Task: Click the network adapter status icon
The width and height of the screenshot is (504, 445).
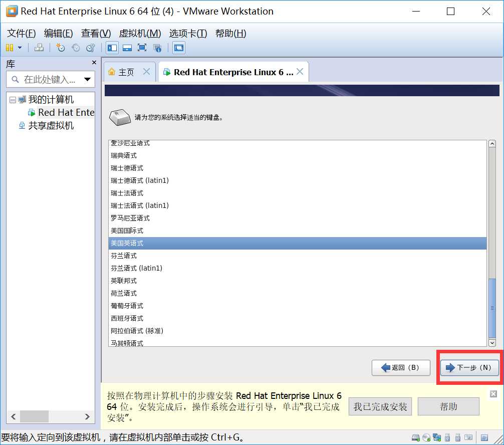Action: 437,437
